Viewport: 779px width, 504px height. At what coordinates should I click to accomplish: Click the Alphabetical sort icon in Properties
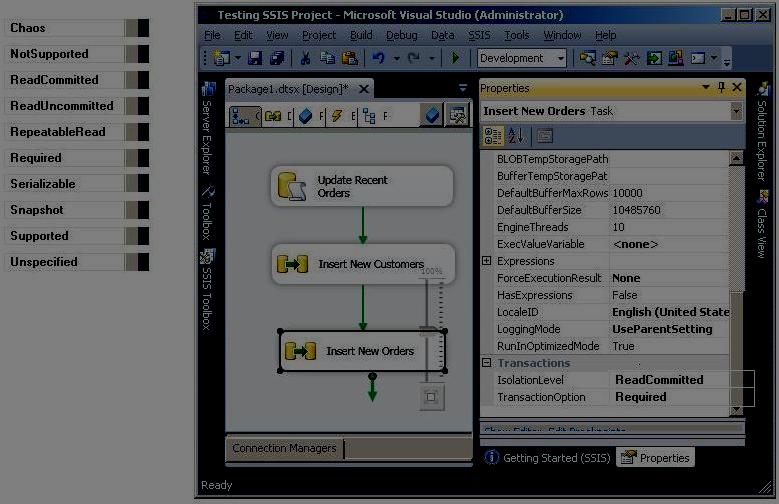click(516, 136)
